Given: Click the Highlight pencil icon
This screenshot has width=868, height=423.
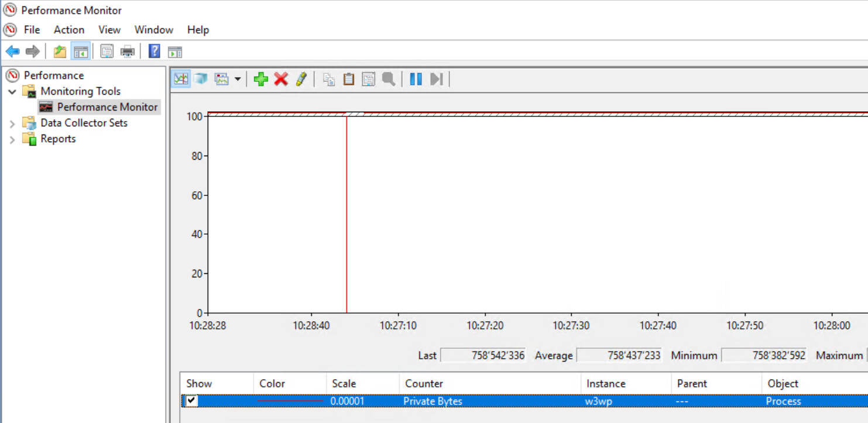Looking at the screenshot, I should point(301,79).
